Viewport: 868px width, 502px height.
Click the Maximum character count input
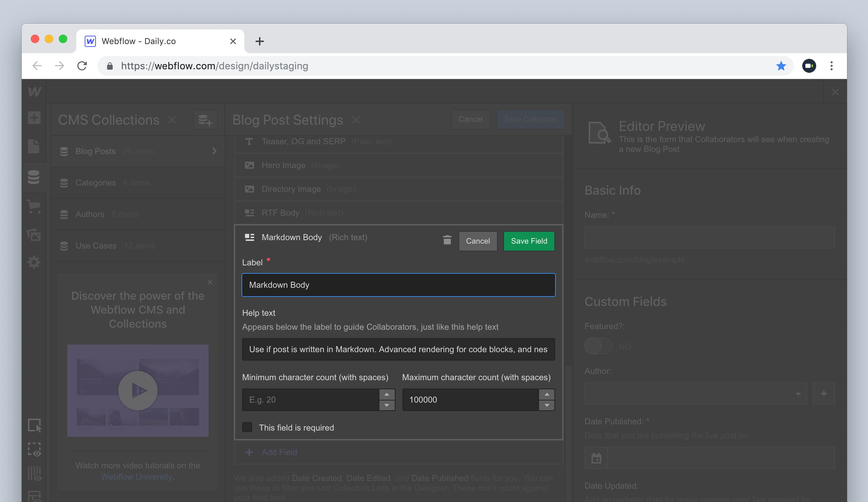tap(471, 400)
